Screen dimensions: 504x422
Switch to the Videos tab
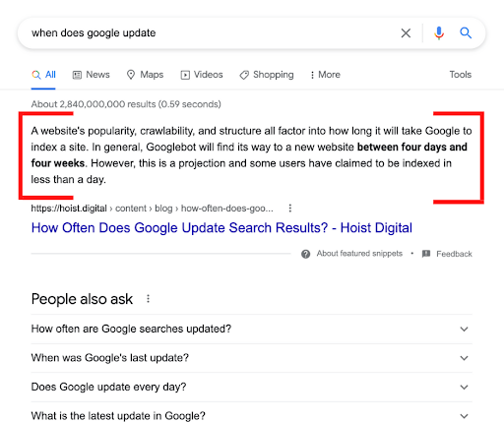pyautogui.click(x=202, y=75)
